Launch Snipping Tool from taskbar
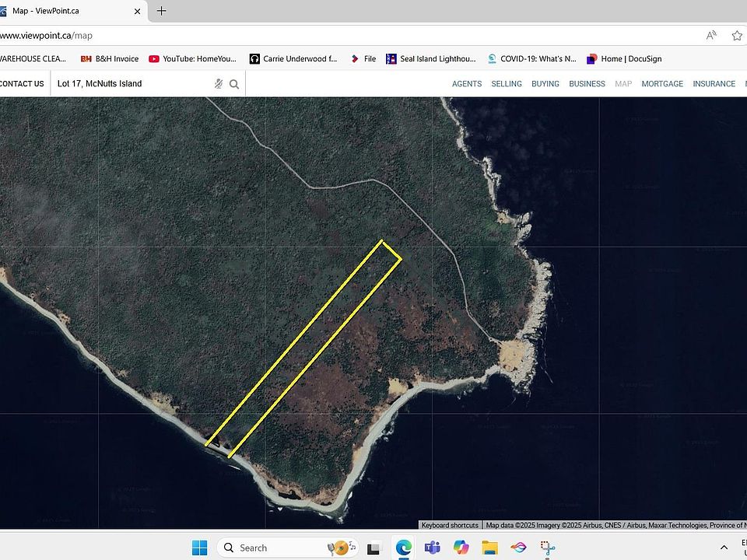The height and width of the screenshot is (560, 747). click(x=548, y=548)
